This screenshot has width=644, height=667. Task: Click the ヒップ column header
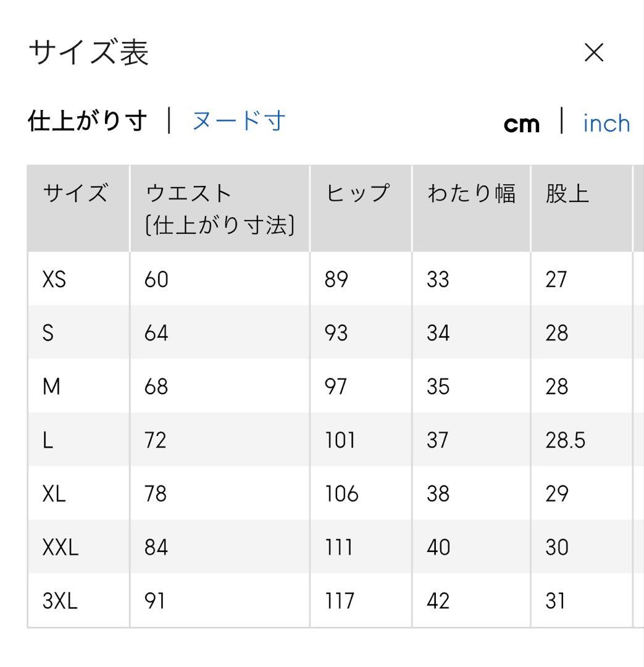pos(358,194)
